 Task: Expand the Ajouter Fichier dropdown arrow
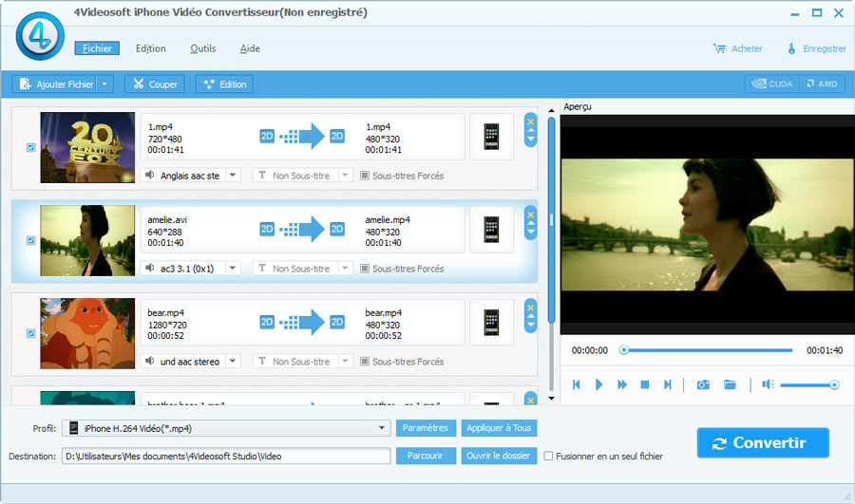(x=104, y=84)
